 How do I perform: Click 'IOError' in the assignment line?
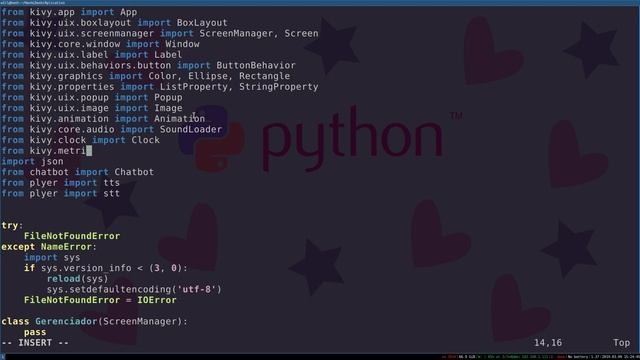pos(157,300)
